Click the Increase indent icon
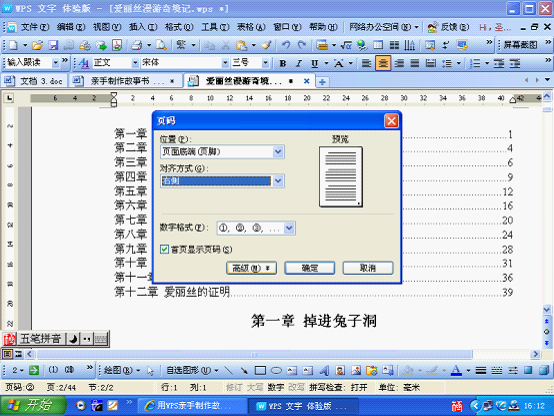Viewport: 554px width, 416px height. (x=515, y=63)
